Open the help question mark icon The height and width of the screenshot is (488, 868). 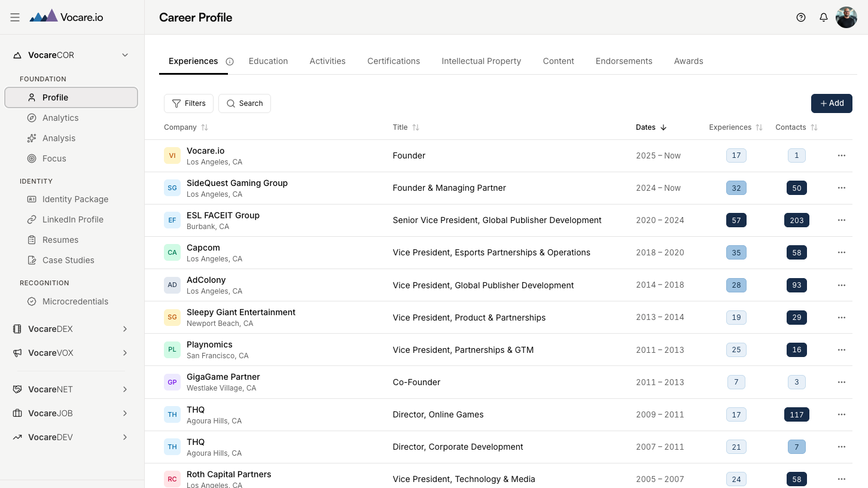point(801,17)
